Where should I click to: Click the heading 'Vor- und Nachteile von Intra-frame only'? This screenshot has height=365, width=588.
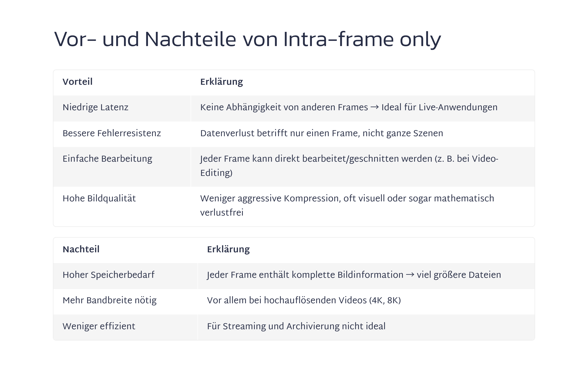[x=247, y=39]
